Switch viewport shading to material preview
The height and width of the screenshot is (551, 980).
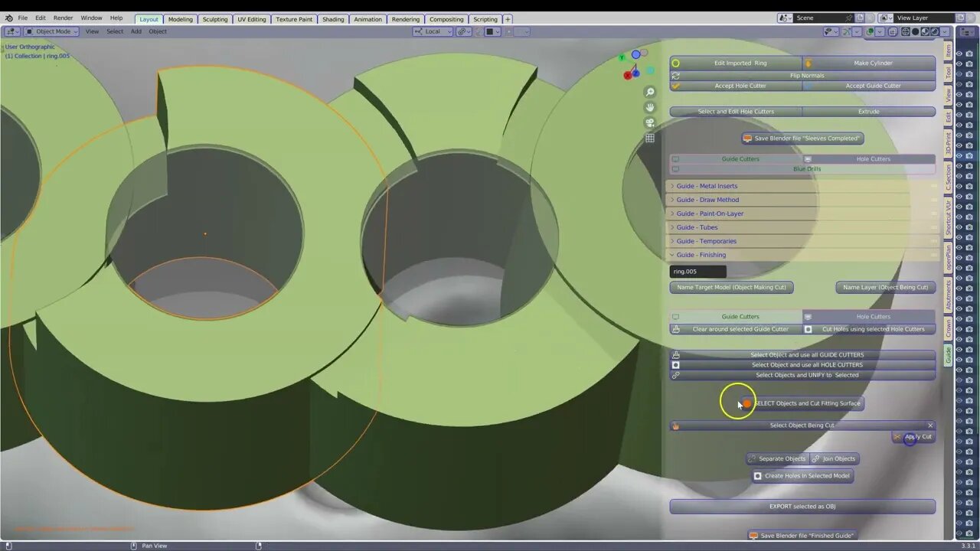(x=925, y=31)
